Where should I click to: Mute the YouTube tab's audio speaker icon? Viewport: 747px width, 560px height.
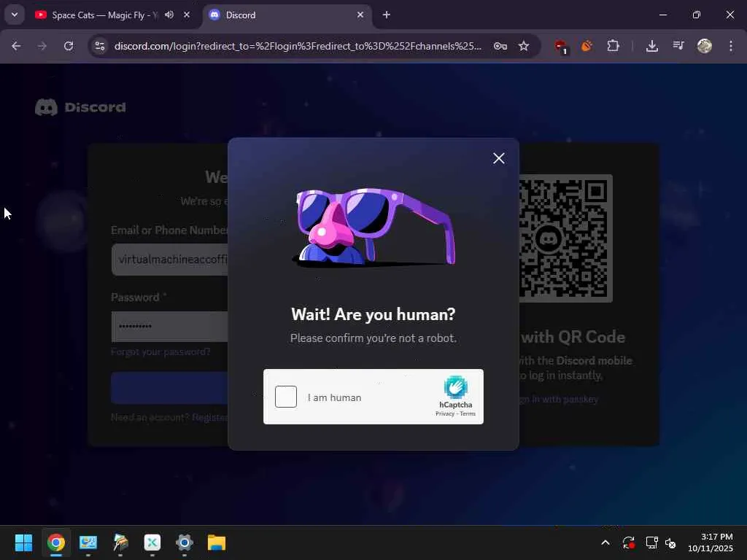click(x=169, y=15)
